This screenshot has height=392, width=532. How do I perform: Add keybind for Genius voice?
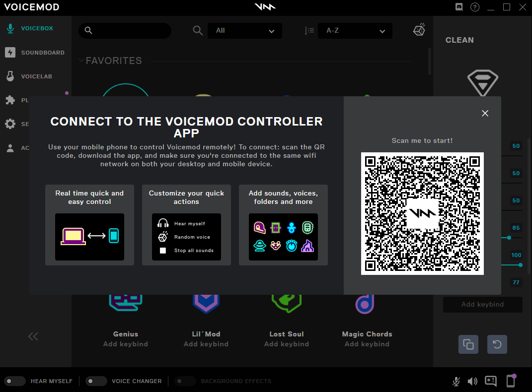126,344
